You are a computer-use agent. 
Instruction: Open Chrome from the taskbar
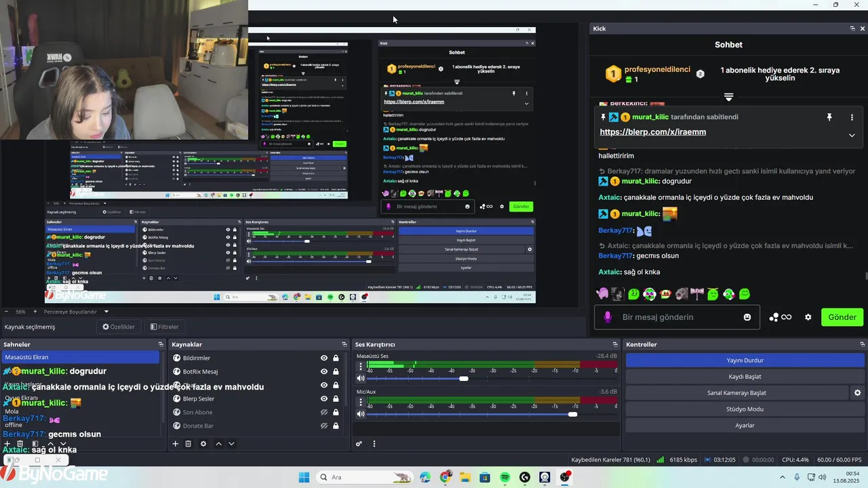click(x=445, y=477)
